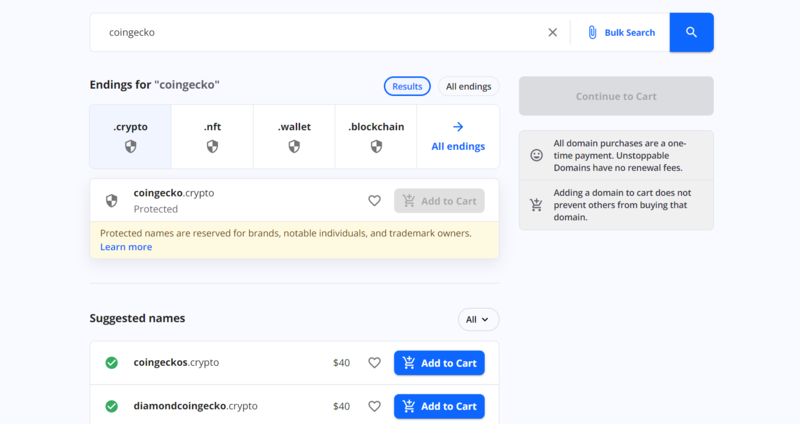Choose the .blockchain ending tab
800x424 pixels.
(376, 136)
